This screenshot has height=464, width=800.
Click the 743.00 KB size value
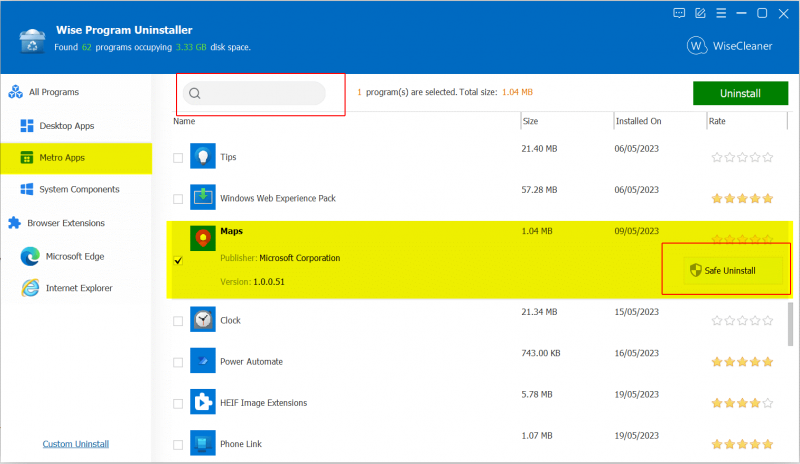coord(540,353)
